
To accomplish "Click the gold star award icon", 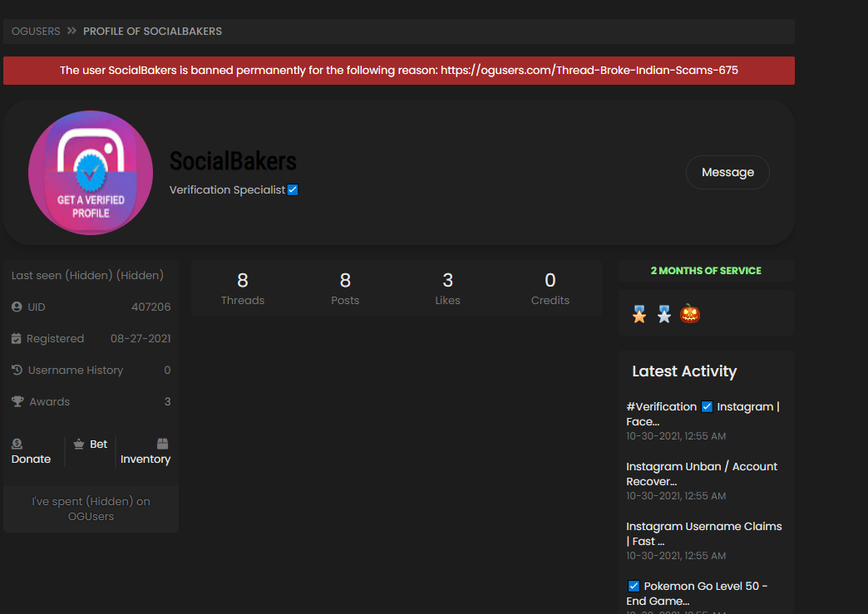I will click(639, 314).
